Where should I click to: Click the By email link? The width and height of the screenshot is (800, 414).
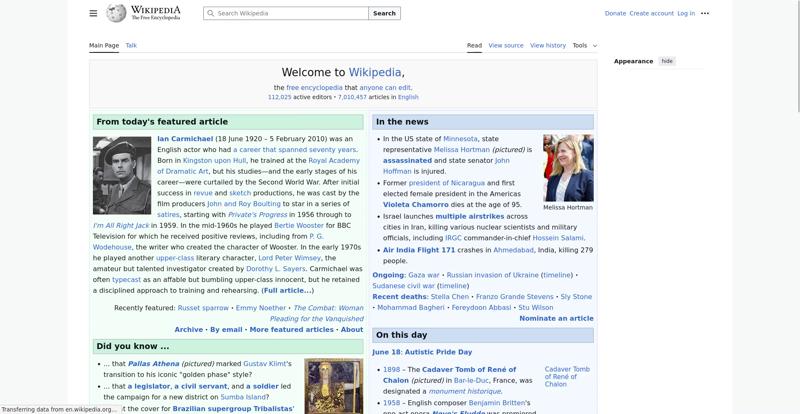[226, 330]
